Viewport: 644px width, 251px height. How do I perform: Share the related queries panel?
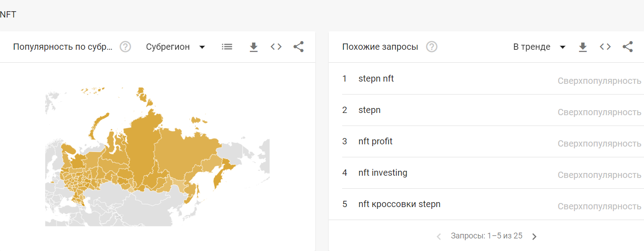point(627,47)
